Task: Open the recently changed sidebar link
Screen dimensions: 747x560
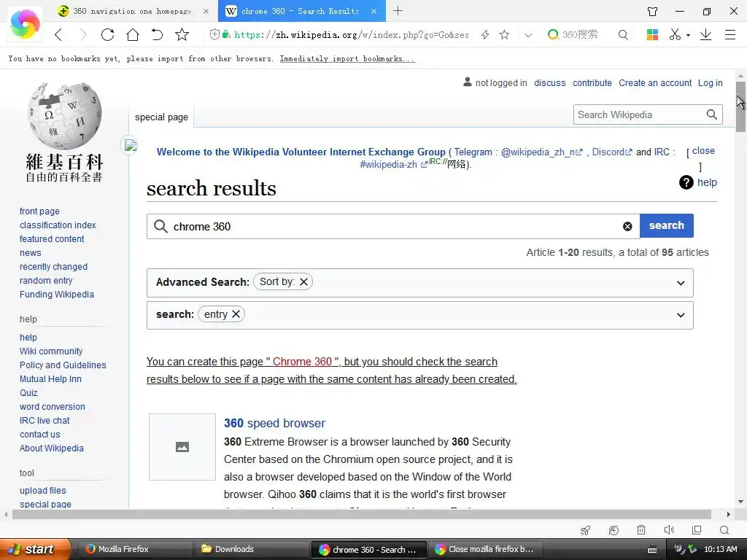Action: coord(53,267)
